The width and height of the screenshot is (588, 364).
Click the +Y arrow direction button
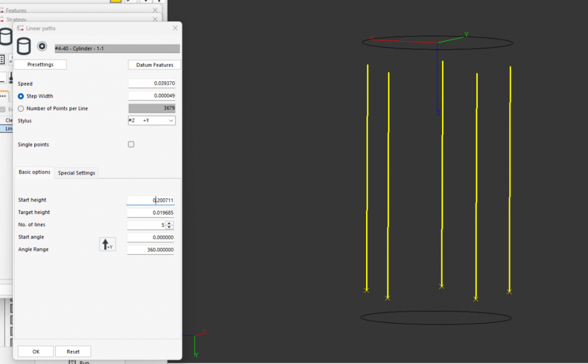(x=107, y=244)
